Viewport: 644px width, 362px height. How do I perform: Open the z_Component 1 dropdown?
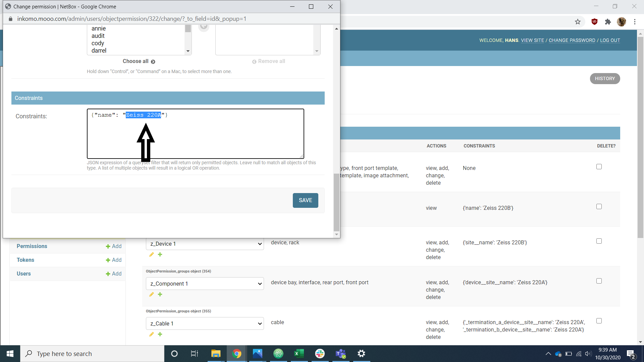coord(205,284)
